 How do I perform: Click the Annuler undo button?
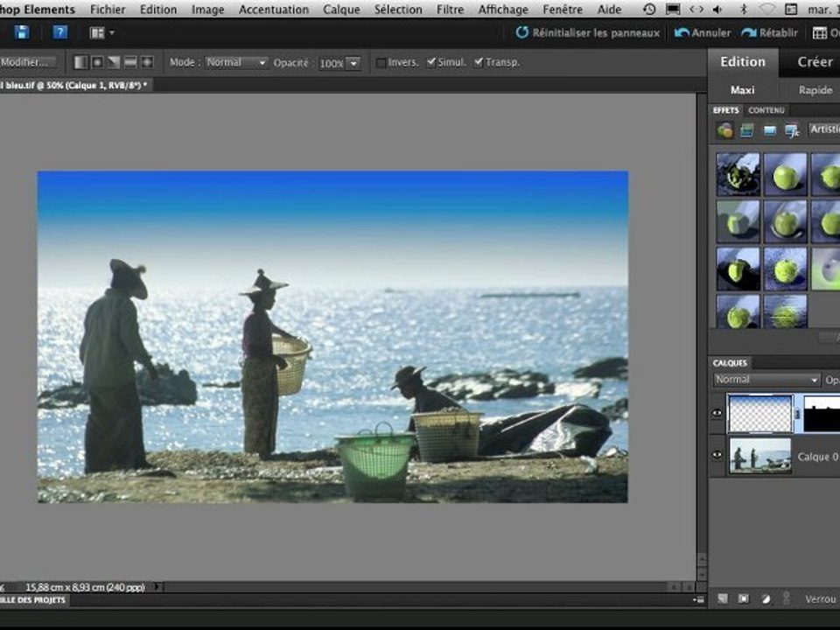pyautogui.click(x=703, y=32)
